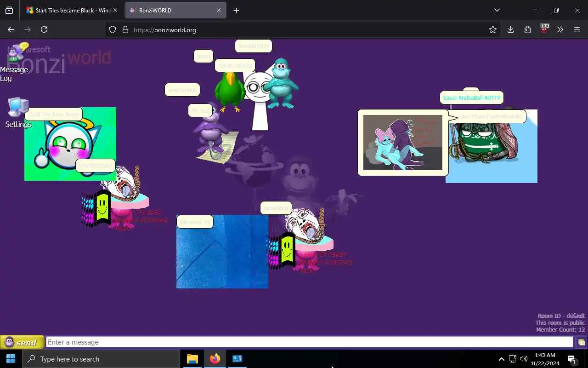Click the blue textured square avatar
The height and width of the screenshot is (368, 588).
[222, 252]
